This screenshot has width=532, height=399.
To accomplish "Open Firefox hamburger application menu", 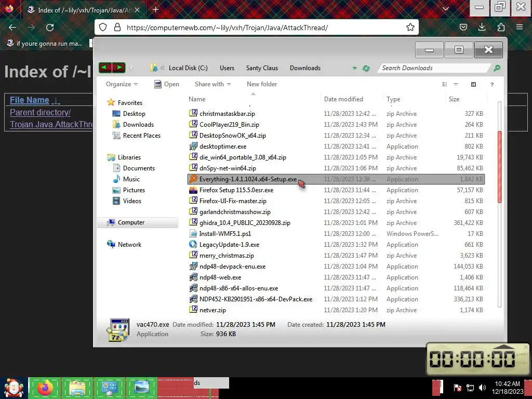I will [520, 27].
